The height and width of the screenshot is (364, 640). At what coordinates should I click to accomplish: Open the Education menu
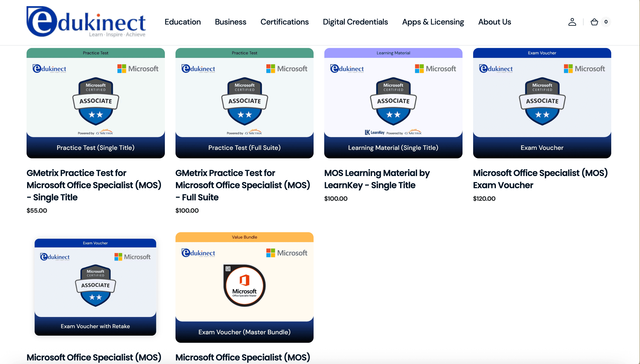183,22
